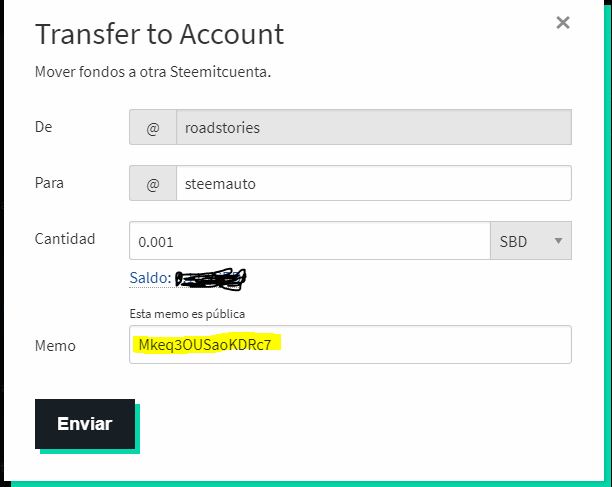
Task: Click the @ symbol beside roadstories
Action: (153, 127)
